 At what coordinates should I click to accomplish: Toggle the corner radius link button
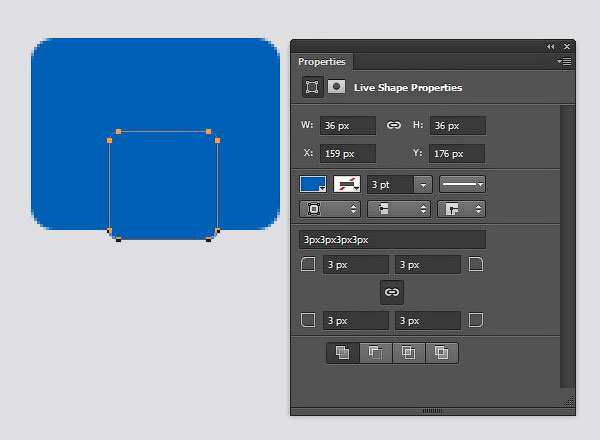[x=391, y=292]
